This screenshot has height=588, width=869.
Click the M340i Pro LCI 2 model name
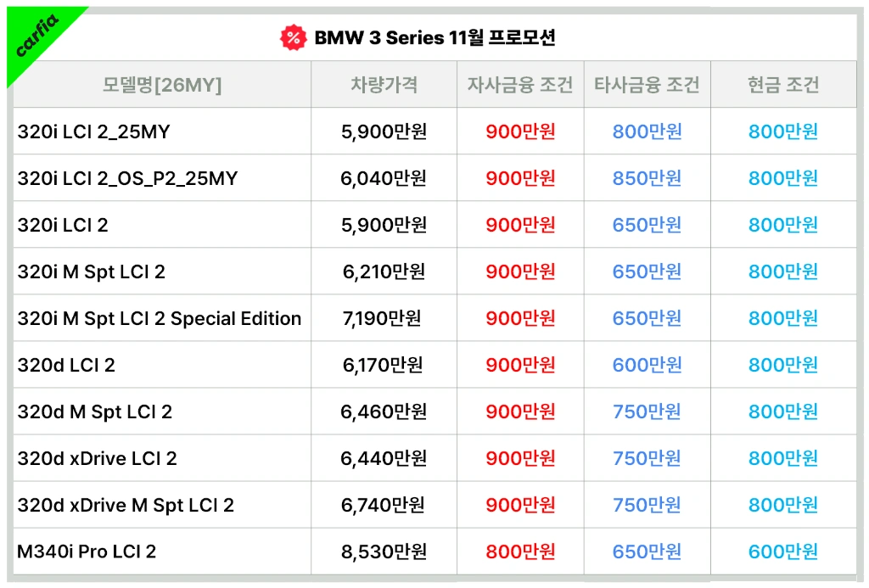tap(87, 552)
